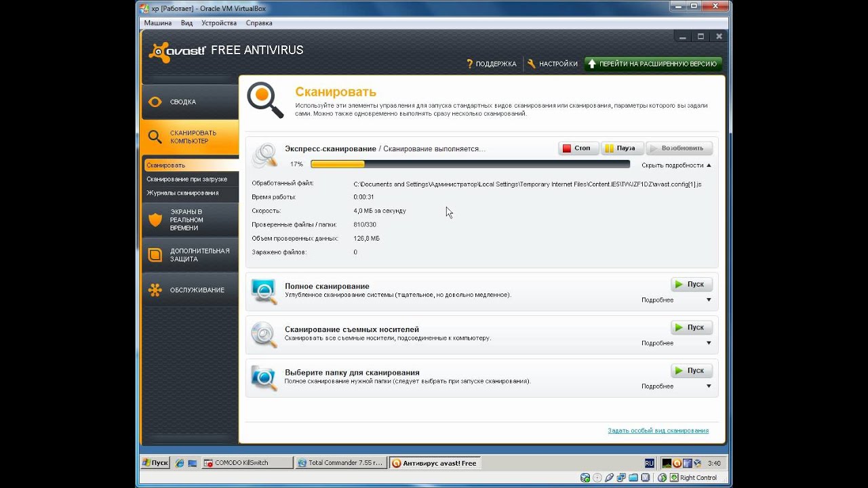Viewport: 868px width, 488px height.
Task: Start folder scan with Пуск button
Action: click(692, 371)
